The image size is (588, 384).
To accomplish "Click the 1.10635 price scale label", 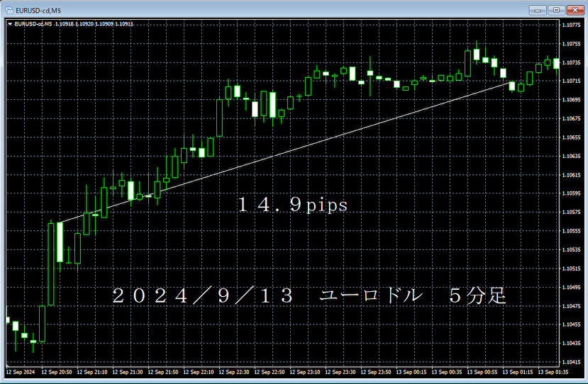I will [572, 156].
